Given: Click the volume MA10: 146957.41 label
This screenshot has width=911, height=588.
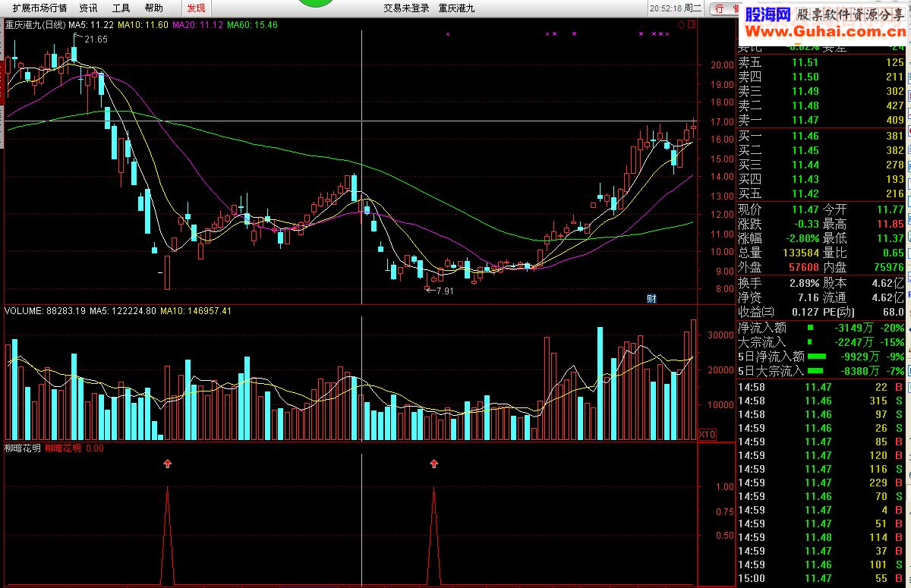Looking at the screenshot, I should coord(196,310).
